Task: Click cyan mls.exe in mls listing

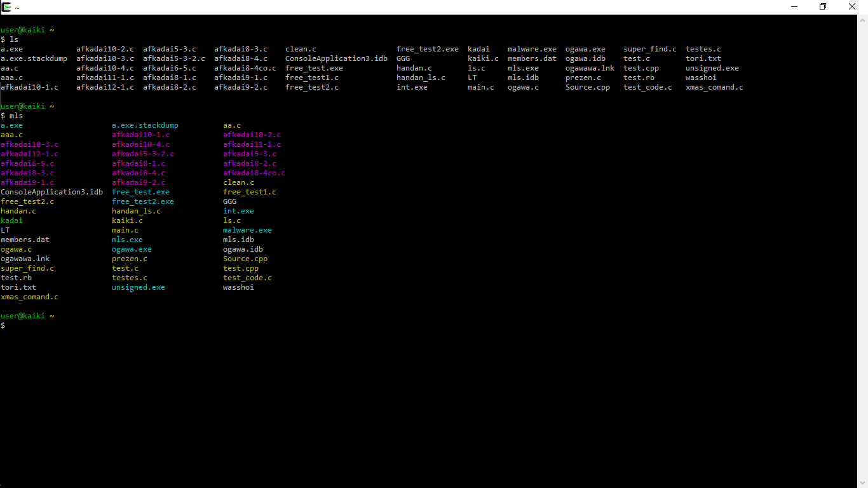Action: click(127, 240)
